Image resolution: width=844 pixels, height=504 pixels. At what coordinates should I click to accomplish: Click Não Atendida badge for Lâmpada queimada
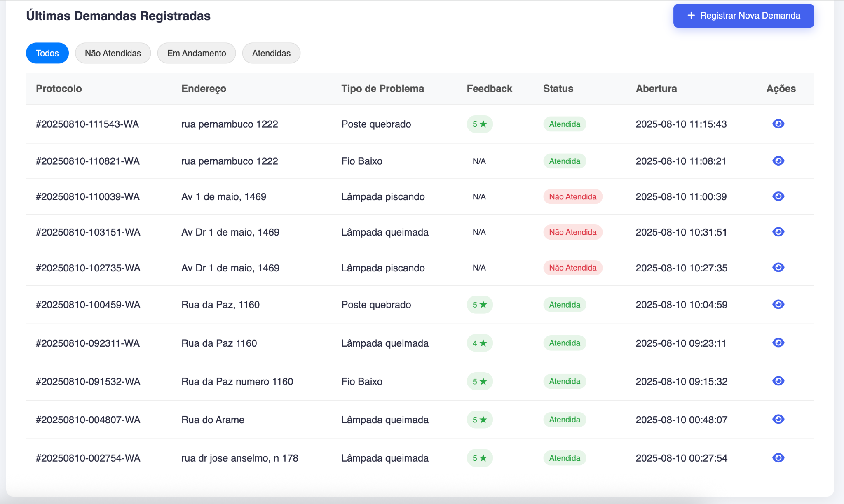coord(572,232)
